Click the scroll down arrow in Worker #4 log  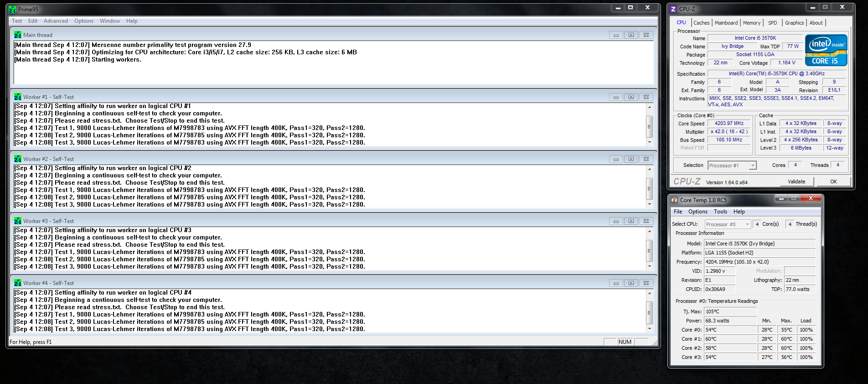pyautogui.click(x=650, y=329)
